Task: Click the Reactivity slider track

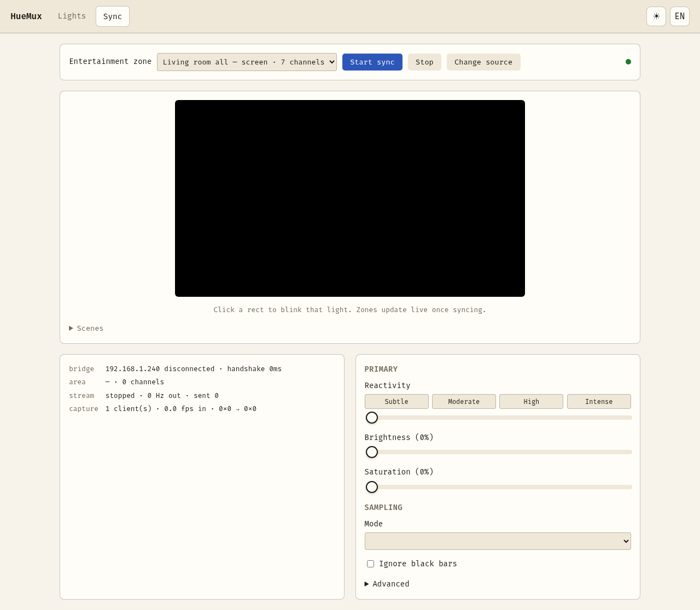Action: (498, 418)
